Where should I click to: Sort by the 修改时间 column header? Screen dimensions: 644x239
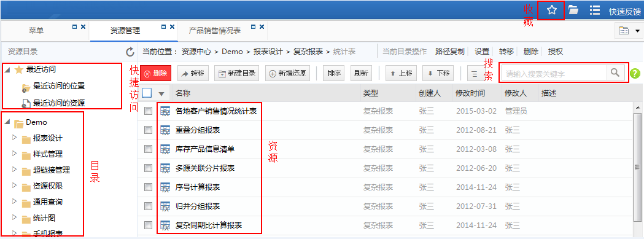pyautogui.click(x=470, y=93)
